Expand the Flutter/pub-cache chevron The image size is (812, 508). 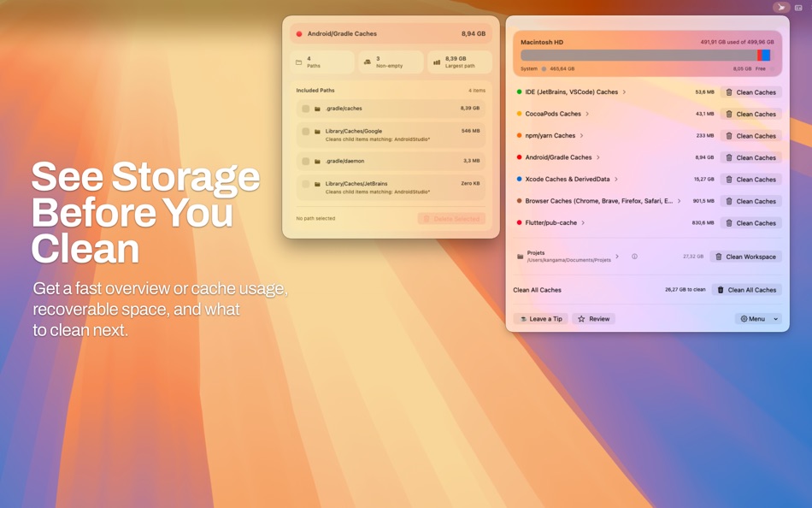583,222
